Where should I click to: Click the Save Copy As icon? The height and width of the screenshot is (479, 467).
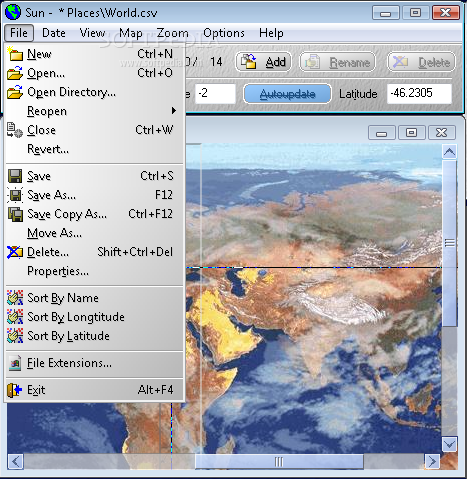15,214
